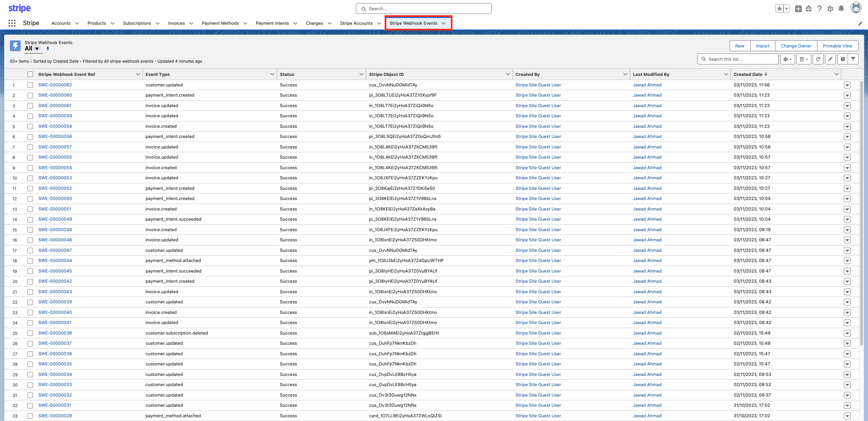Click the filter funnel icon
The height and width of the screenshot is (421, 868).
[x=853, y=59]
